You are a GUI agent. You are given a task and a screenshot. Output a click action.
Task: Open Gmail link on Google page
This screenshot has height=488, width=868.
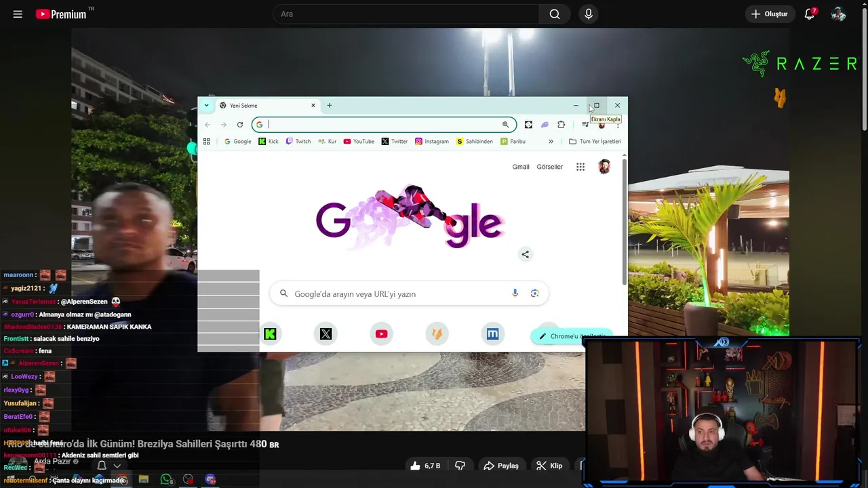click(521, 167)
